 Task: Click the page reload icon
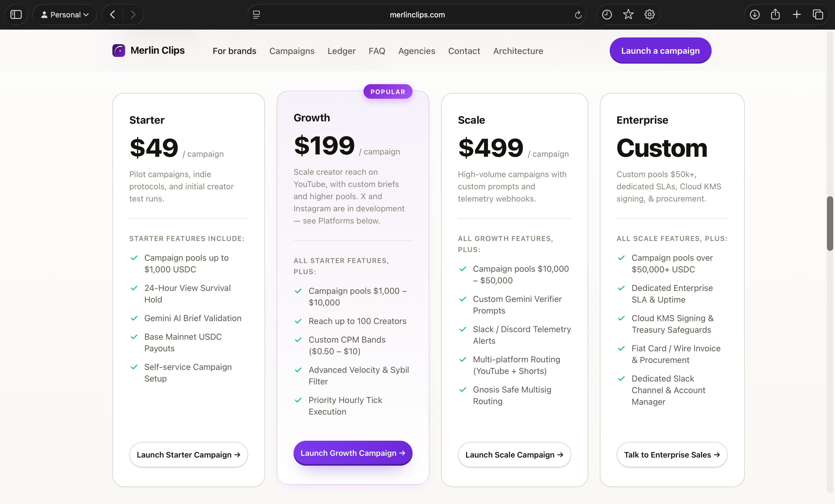pyautogui.click(x=578, y=15)
